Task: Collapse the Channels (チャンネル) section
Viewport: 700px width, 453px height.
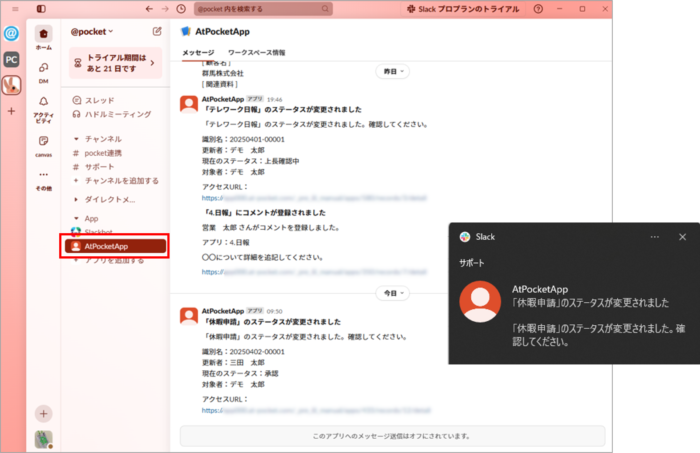Action: pyautogui.click(x=76, y=139)
